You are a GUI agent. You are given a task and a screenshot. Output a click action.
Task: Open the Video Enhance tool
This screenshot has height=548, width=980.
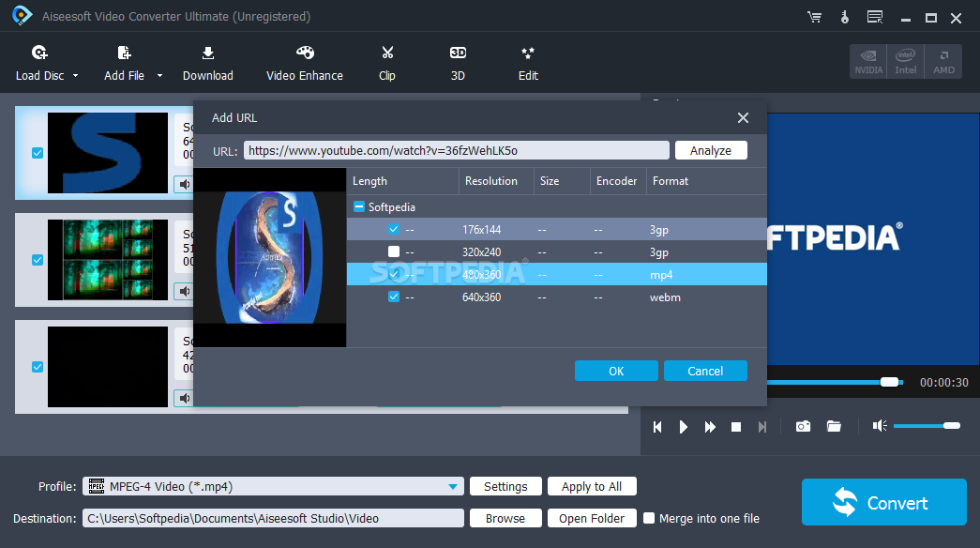[x=305, y=63]
